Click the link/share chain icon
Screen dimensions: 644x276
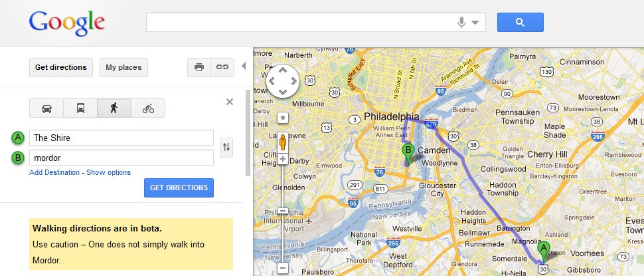coord(222,67)
